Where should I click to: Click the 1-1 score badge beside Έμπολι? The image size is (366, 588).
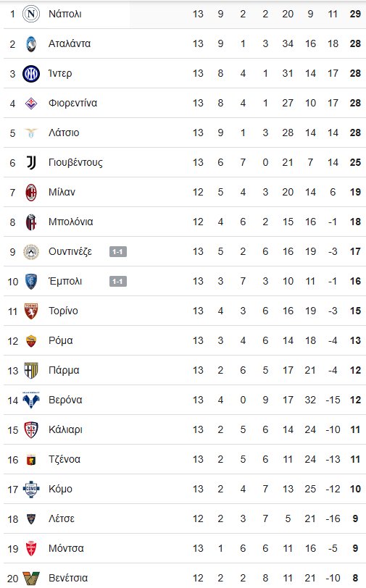tap(118, 281)
